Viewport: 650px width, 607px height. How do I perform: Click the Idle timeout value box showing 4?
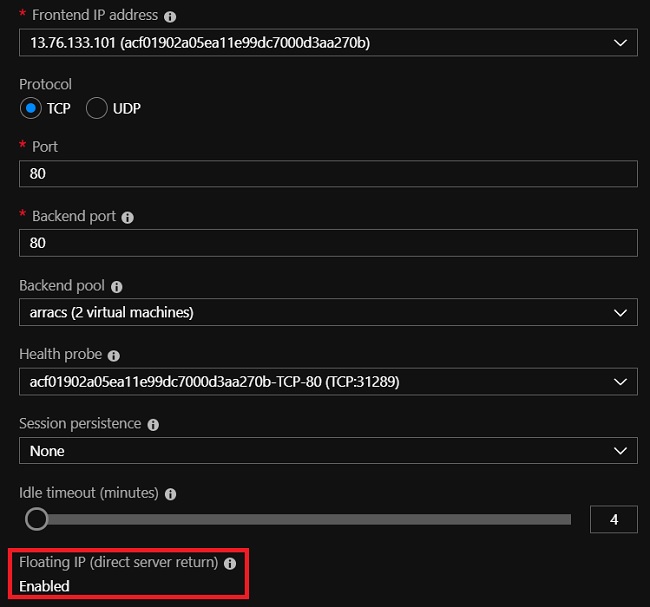[614, 519]
